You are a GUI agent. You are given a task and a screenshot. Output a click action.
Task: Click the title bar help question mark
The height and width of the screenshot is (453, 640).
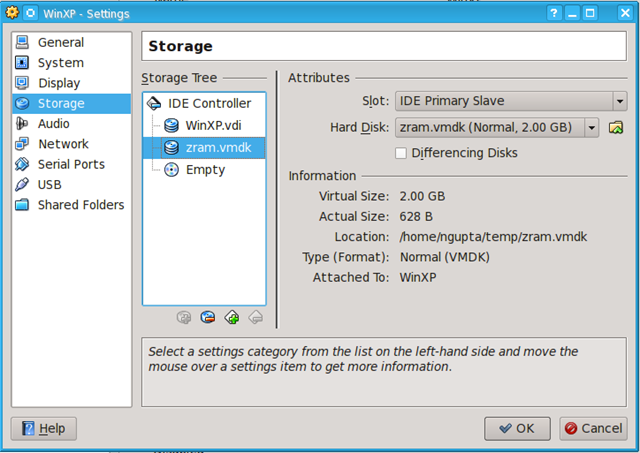(x=554, y=13)
